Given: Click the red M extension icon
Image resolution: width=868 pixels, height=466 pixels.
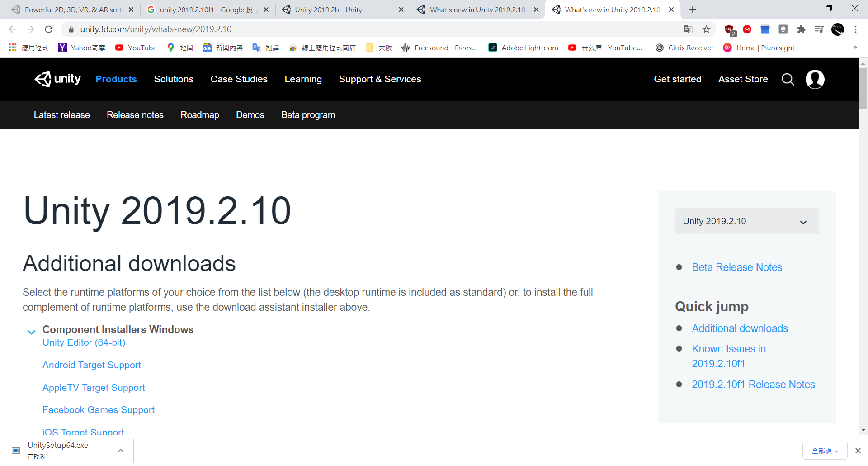Looking at the screenshot, I should [x=747, y=29].
